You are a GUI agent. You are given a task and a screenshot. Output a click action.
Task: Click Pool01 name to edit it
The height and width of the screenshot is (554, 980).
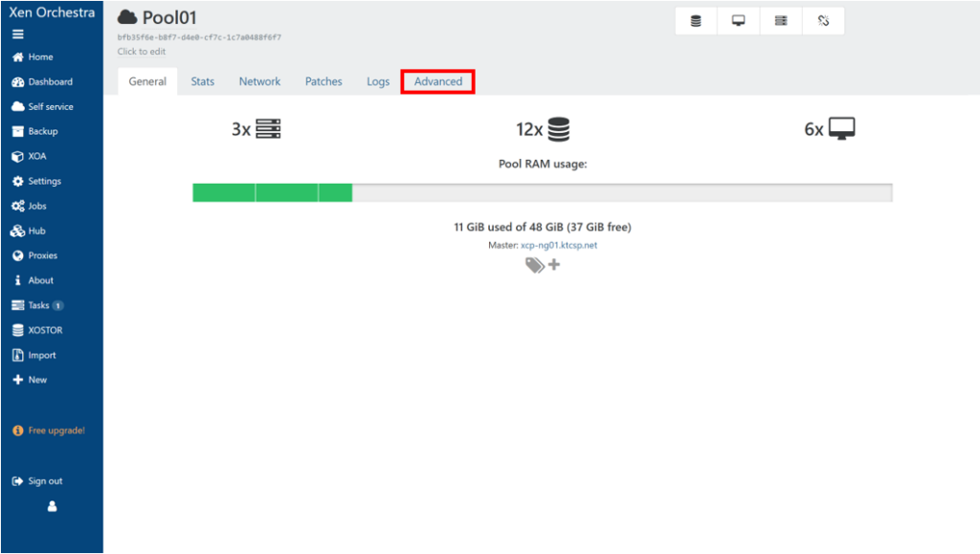pos(168,18)
